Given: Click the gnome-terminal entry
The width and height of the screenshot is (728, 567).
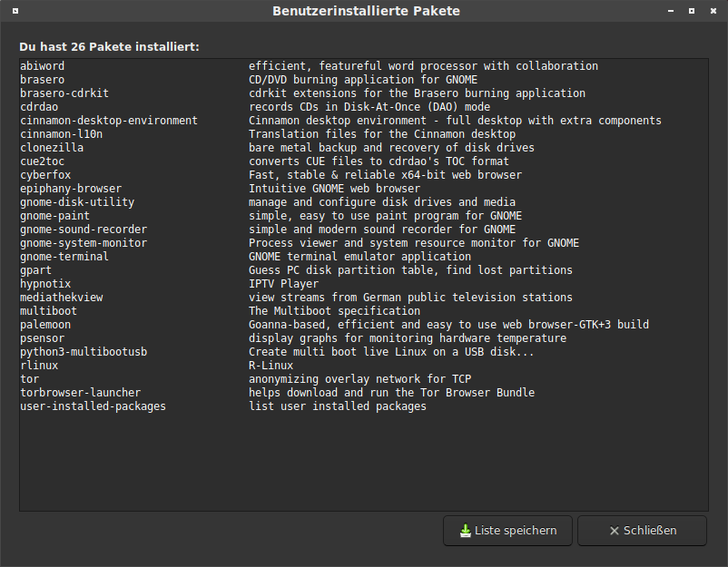Looking at the screenshot, I should click(x=64, y=257).
